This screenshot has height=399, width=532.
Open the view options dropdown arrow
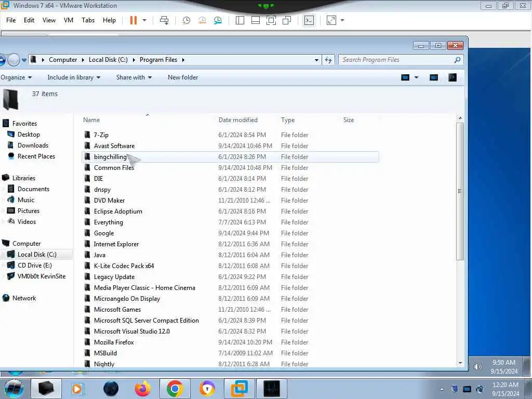416,77
